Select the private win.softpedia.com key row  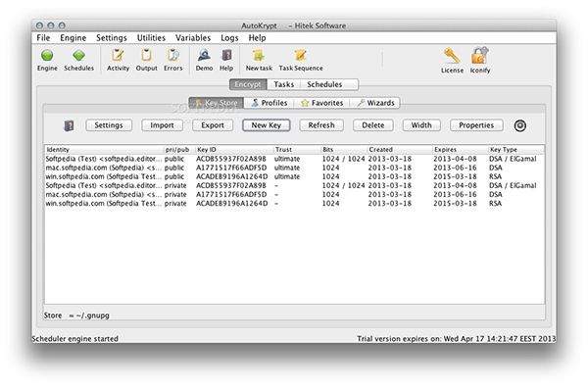click(294, 204)
